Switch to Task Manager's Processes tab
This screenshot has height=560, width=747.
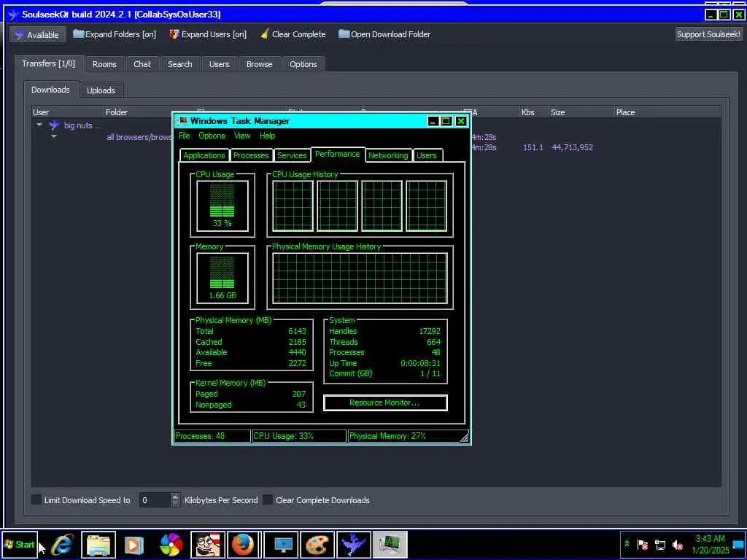point(251,155)
